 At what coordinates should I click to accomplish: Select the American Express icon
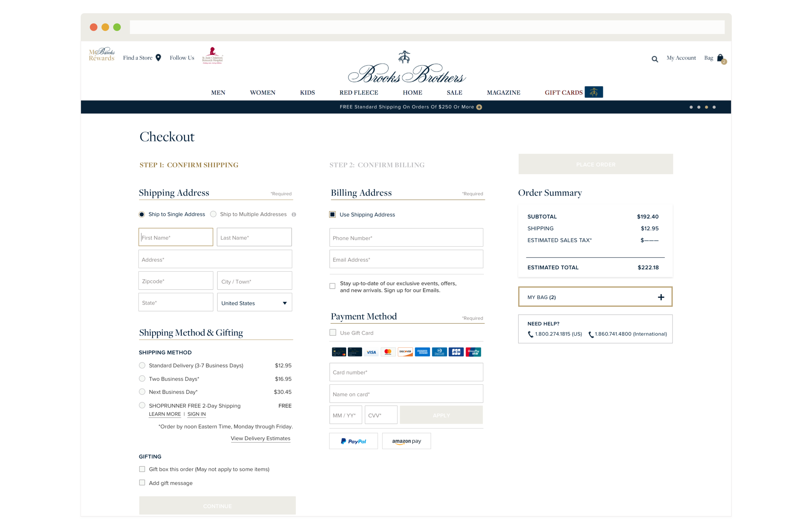tap(422, 352)
